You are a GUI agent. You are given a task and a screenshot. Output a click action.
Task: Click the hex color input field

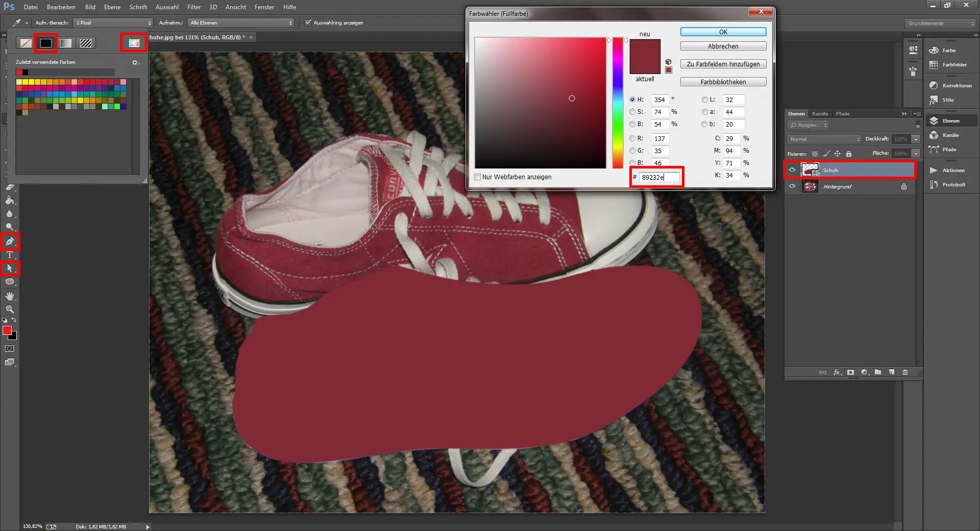(658, 177)
